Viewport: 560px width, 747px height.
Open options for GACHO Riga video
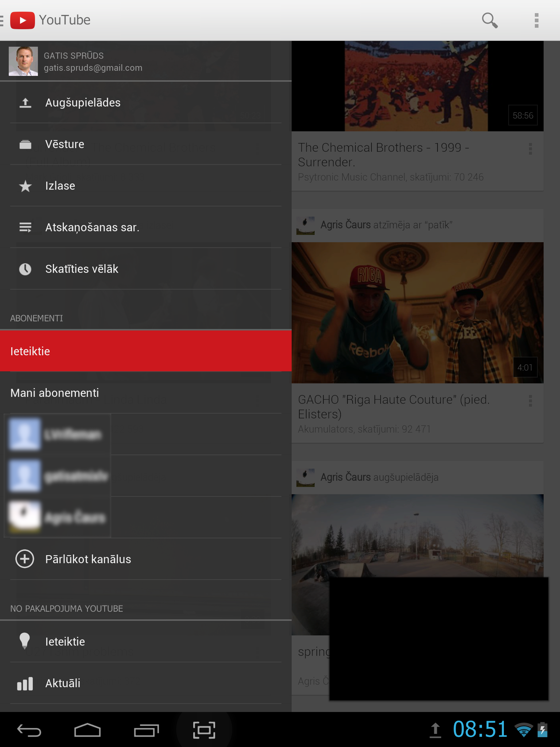coord(530,401)
